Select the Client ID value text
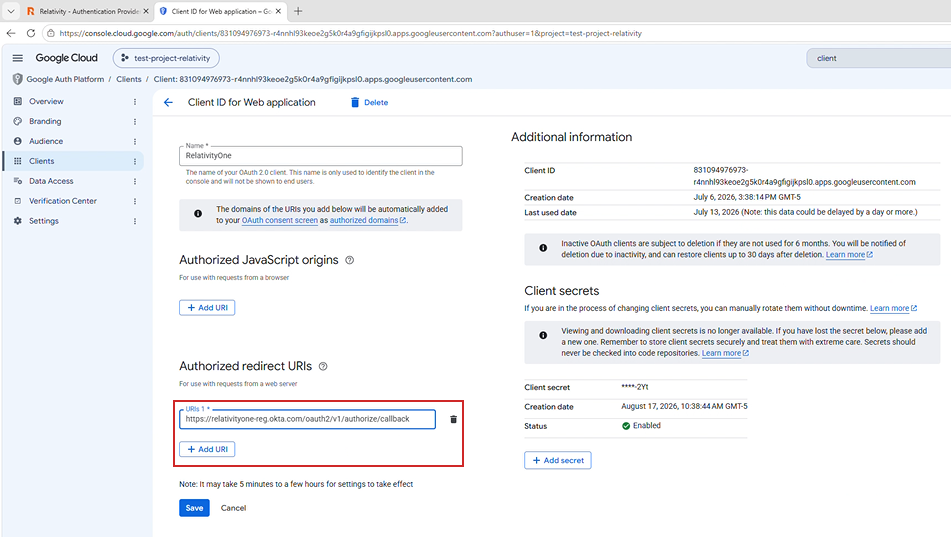Image resolution: width=951 pixels, height=537 pixels. pyautogui.click(x=804, y=176)
